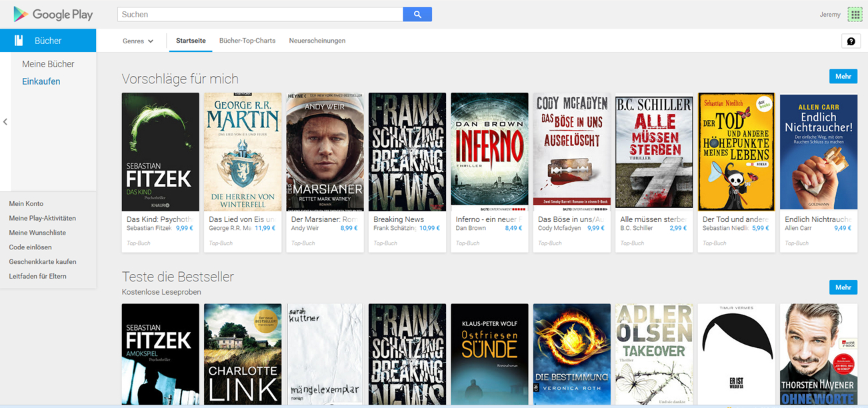Focus the Suchen search field
The width and height of the screenshot is (868, 408).
pyautogui.click(x=260, y=14)
